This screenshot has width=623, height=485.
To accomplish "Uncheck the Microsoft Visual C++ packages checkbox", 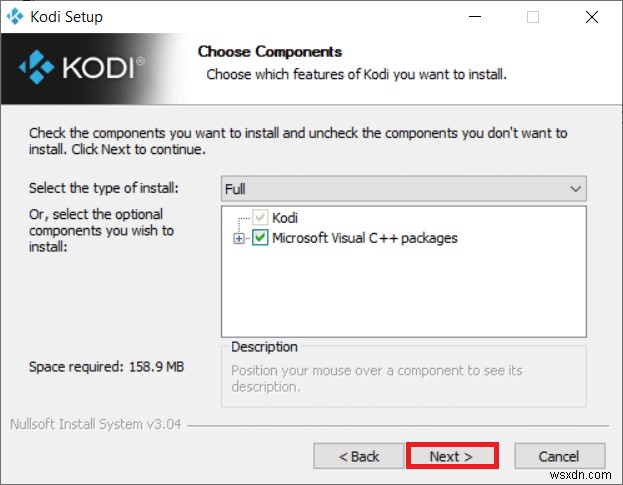I will (x=260, y=238).
